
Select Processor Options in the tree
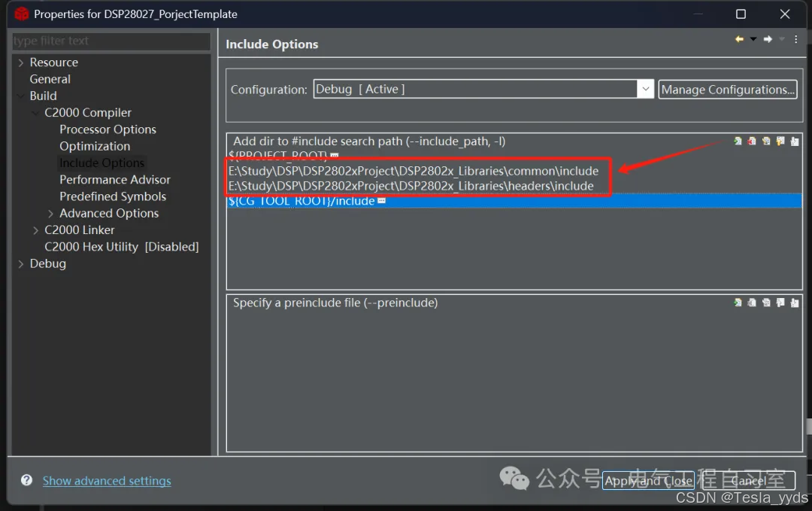pos(108,129)
